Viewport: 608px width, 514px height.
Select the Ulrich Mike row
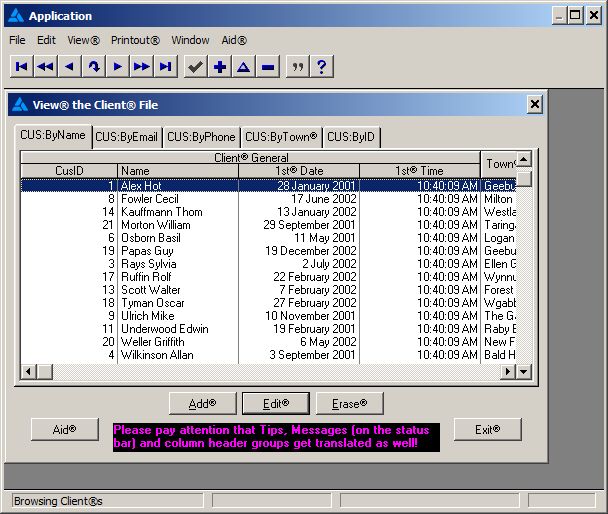[268, 316]
